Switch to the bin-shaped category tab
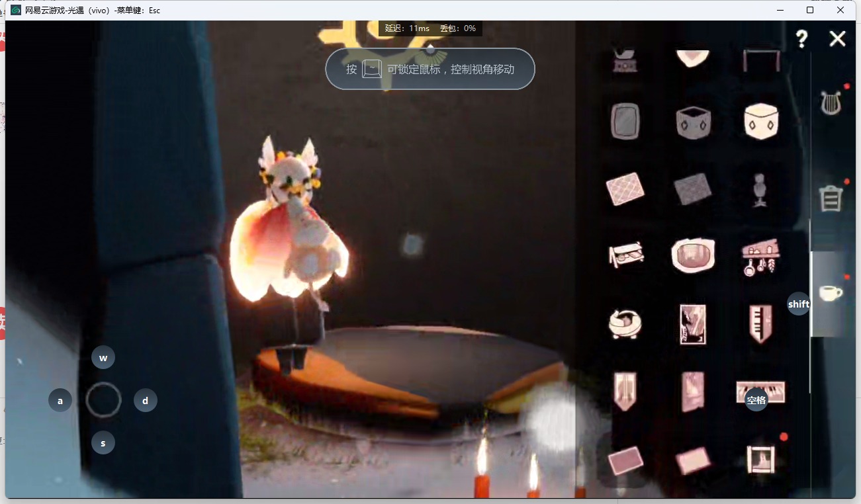This screenshot has height=504, width=861. [x=831, y=198]
